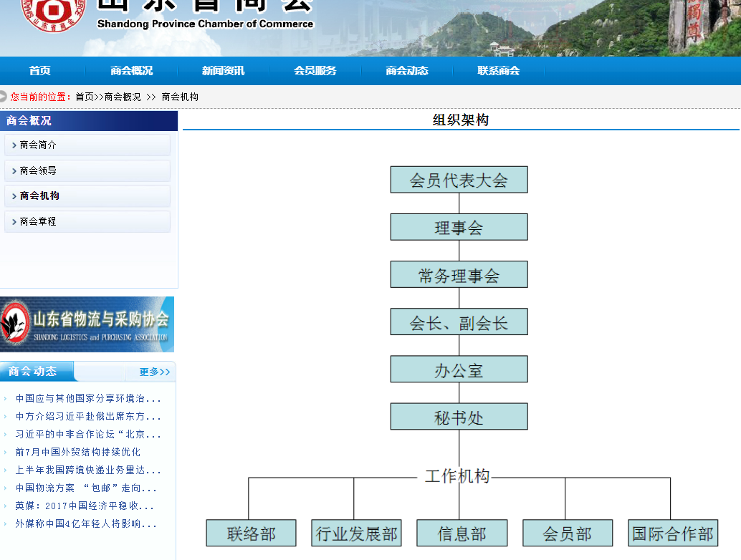The image size is (741, 560).
Task: Go to 新闻资讯 in the navigation bar
Action: coord(223,71)
